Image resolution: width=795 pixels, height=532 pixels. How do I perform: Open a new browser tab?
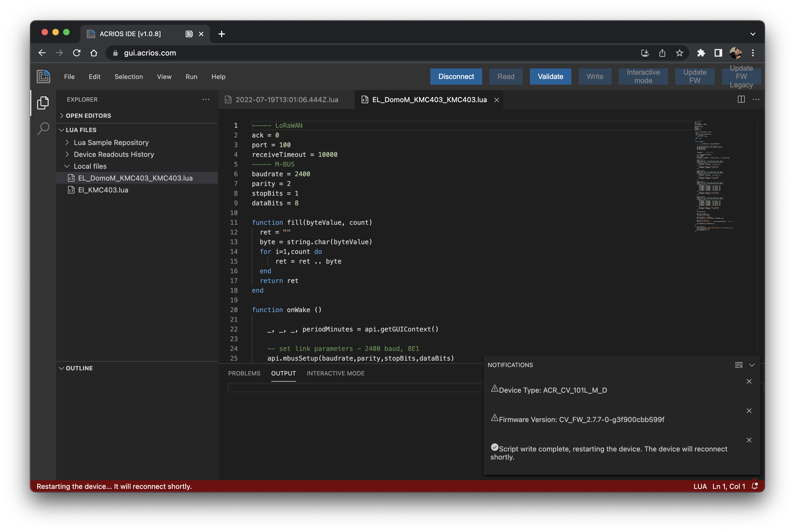pos(221,34)
